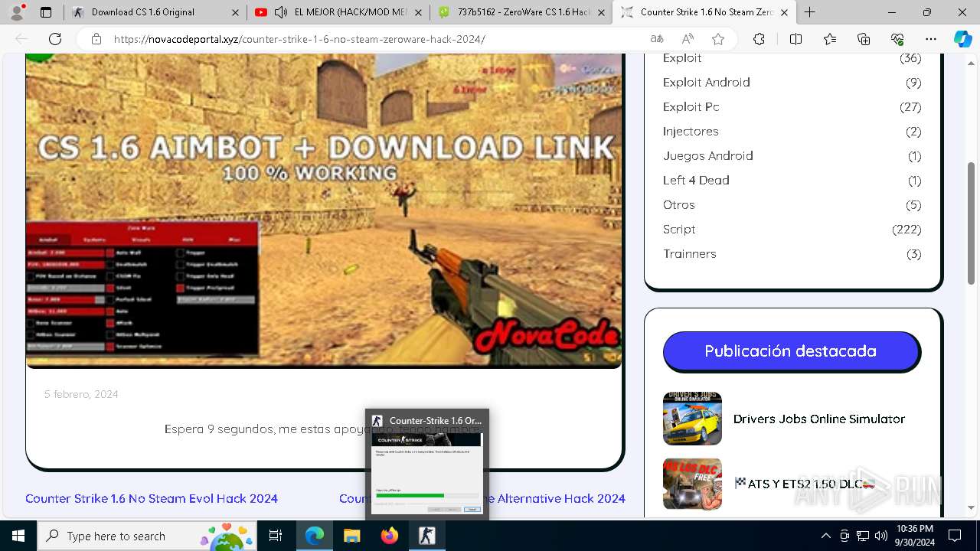Open Browser essentials heart icon
Image resolution: width=980 pixels, height=551 pixels.
pyautogui.click(x=897, y=39)
